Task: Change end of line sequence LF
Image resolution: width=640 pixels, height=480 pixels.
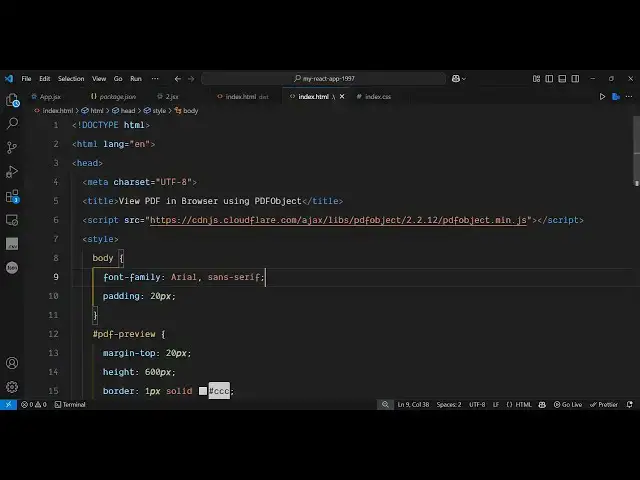Action: point(496,404)
